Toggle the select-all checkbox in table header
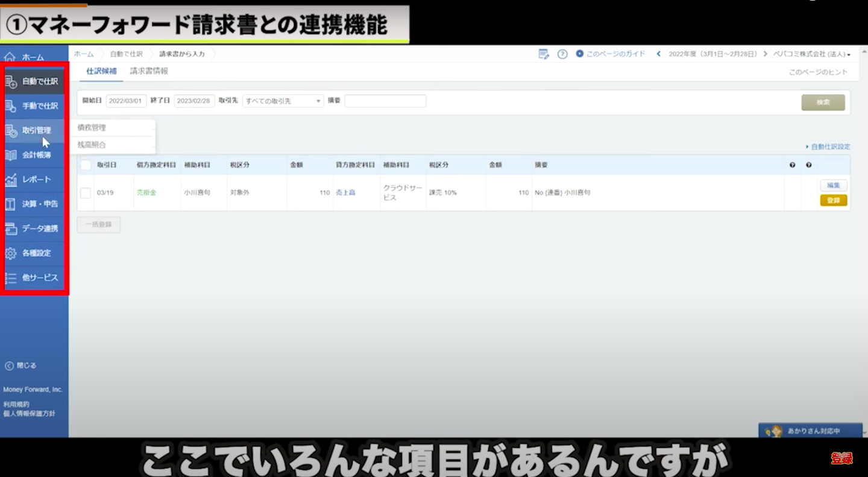Viewport: 868px width, 477px height. 86,165
